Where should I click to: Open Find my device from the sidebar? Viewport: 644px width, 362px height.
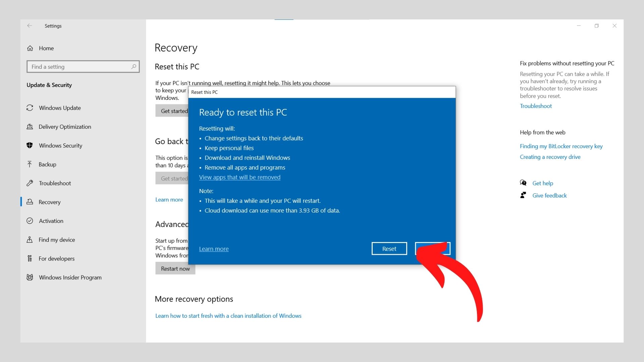pyautogui.click(x=30, y=240)
